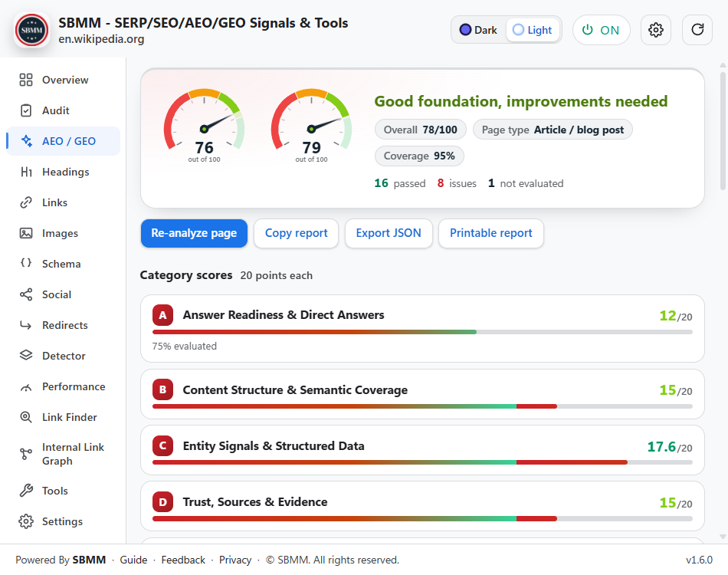Open the Privacy link in footer

tap(235, 560)
